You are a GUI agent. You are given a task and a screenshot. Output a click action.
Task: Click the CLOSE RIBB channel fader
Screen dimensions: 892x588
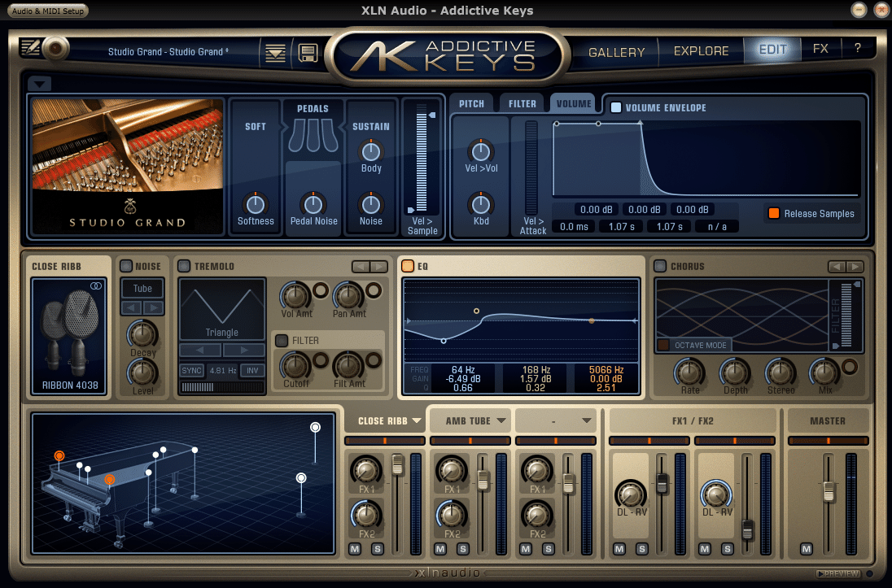(x=397, y=464)
